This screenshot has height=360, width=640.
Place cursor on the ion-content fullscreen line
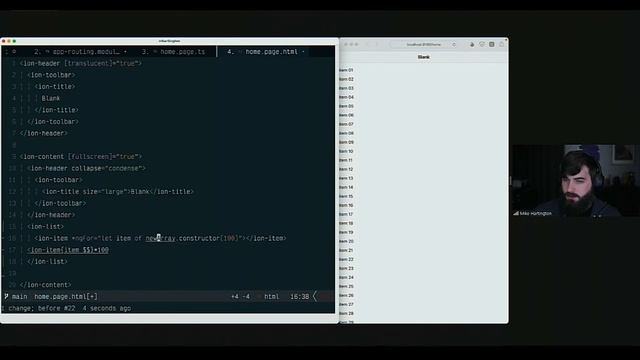click(x=81, y=157)
